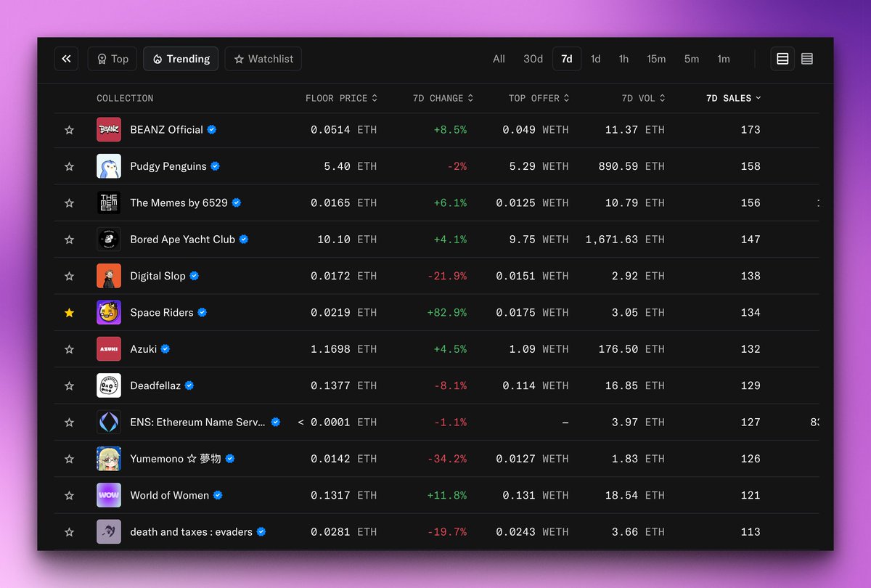Viewport: 871px width, 588px height.
Task: Star BEANZ Official for watchlist
Action: pos(69,130)
